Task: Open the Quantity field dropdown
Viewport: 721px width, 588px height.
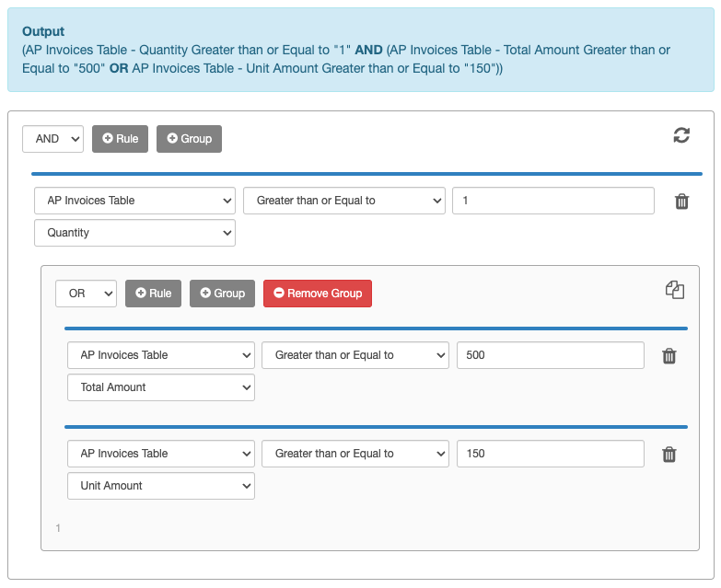Action: point(134,233)
